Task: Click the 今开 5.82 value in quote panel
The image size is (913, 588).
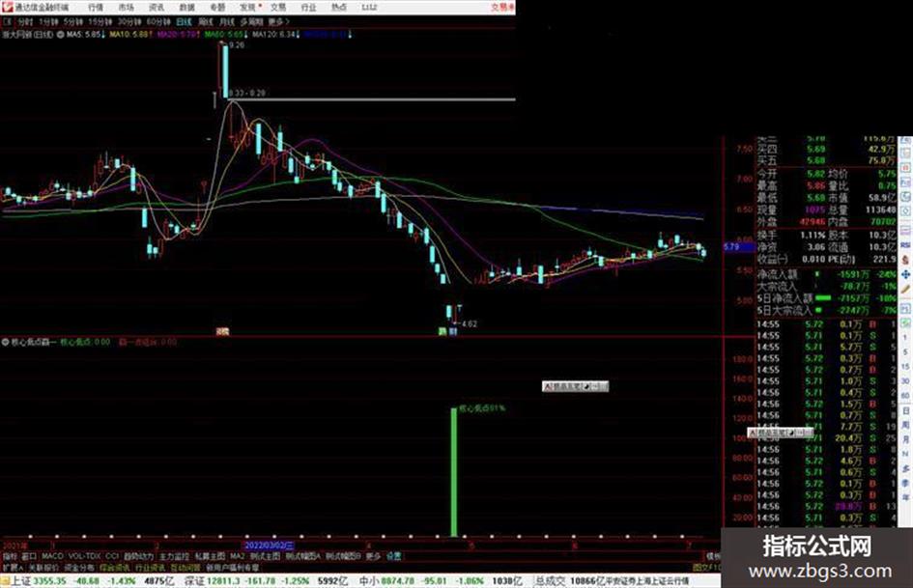Action: pyautogui.click(x=815, y=174)
